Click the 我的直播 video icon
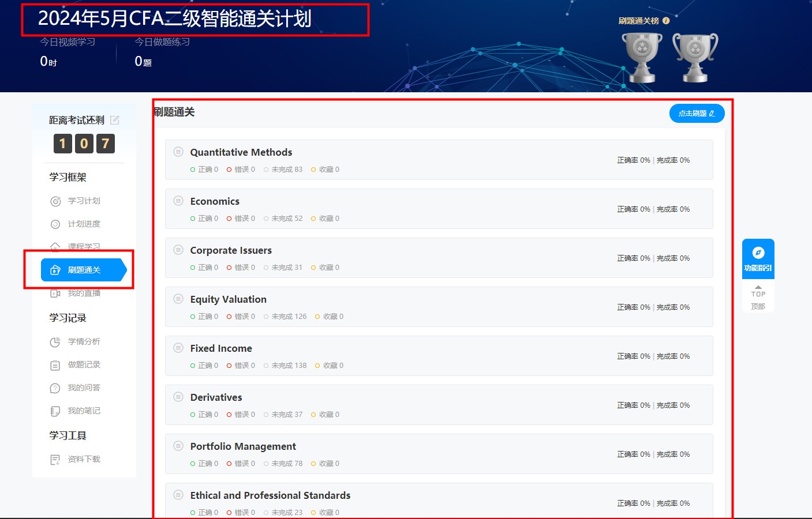Image resolution: width=812 pixels, height=519 pixels. point(55,294)
